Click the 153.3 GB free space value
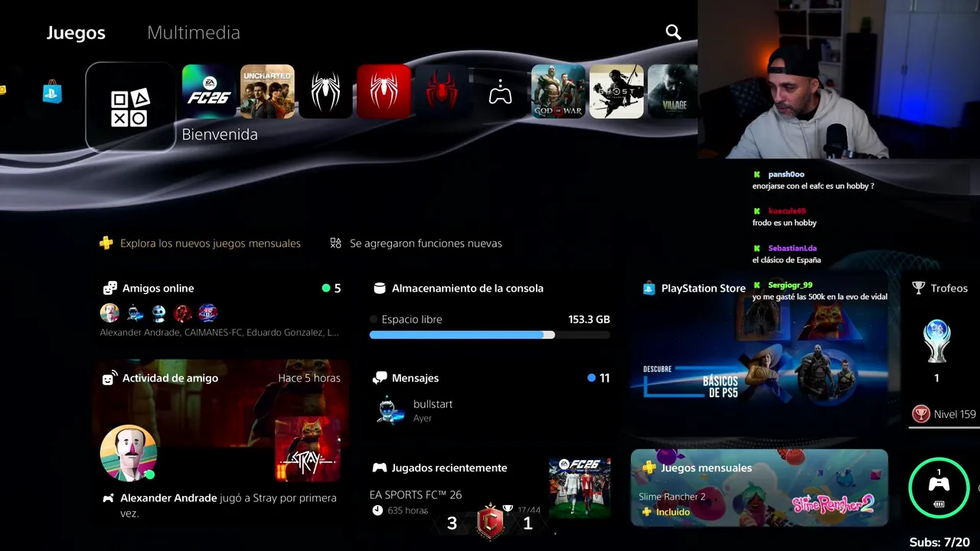 point(589,319)
